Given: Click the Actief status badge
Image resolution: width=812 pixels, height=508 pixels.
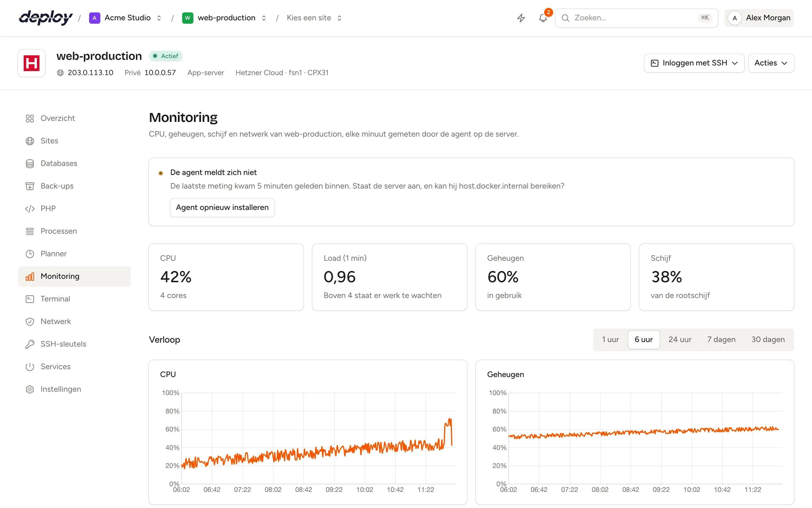Looking at the screenshot, I should click(x=166, y=56).
